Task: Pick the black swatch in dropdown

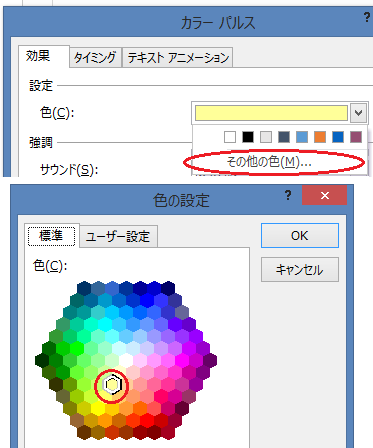Action: pos(248,137)
